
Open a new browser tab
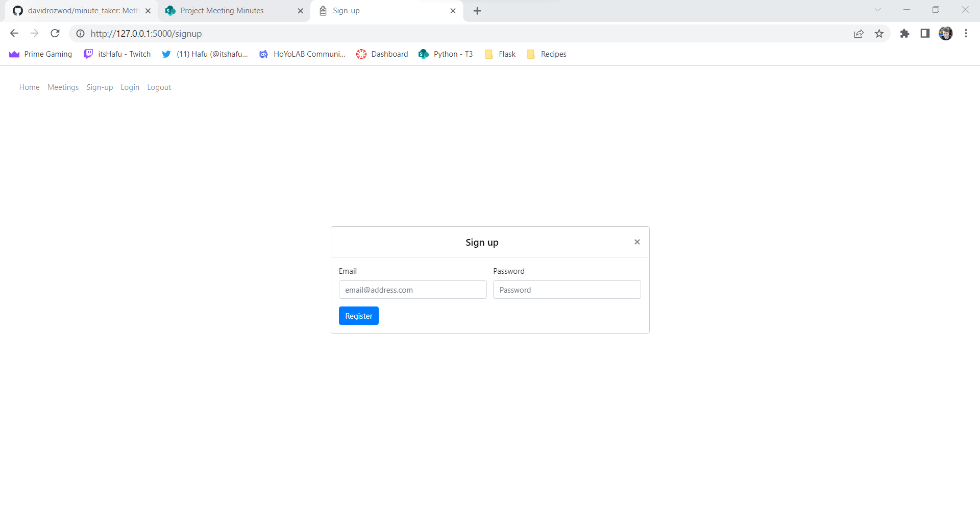tap(477, 11)
